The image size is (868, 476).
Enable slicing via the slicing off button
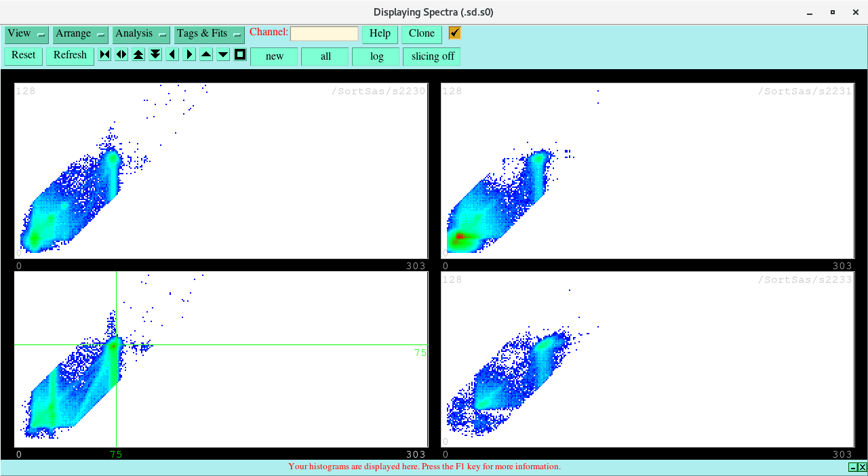[431, 56]
